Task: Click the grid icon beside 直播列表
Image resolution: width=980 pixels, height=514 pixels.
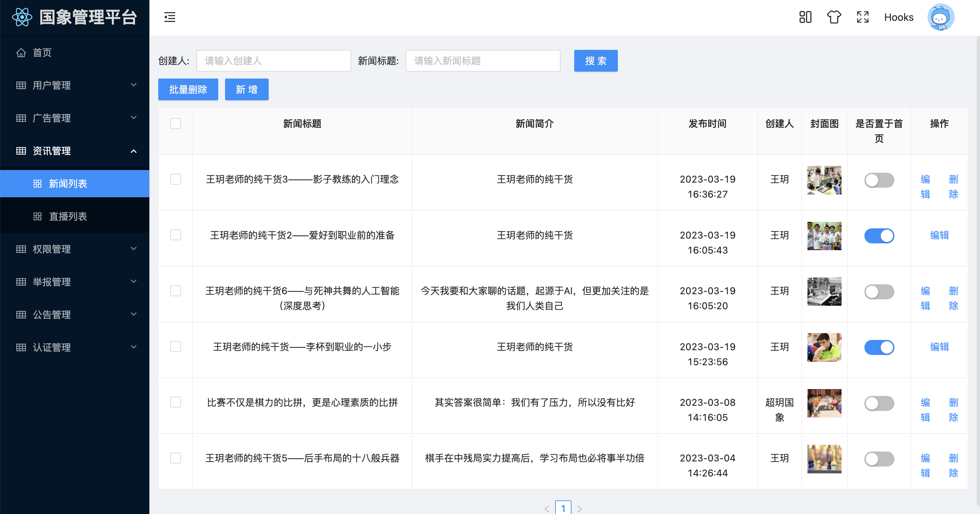Action: click(37, 216)
